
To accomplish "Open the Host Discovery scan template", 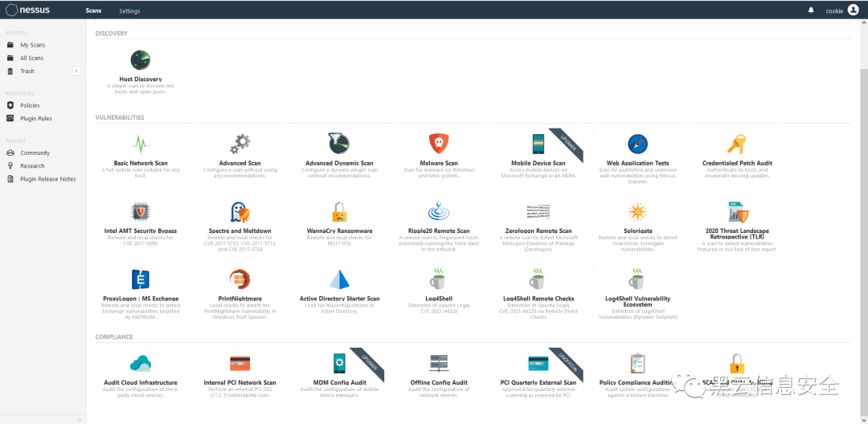I will (140, 73).
